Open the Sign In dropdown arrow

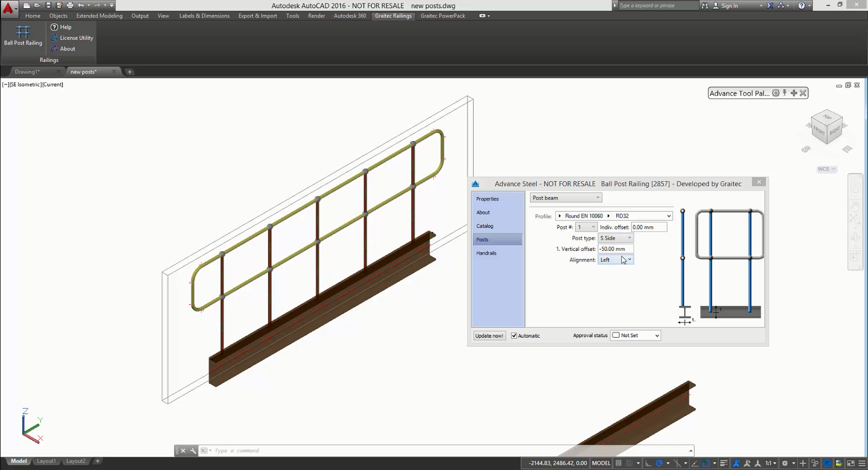point(761,5)
